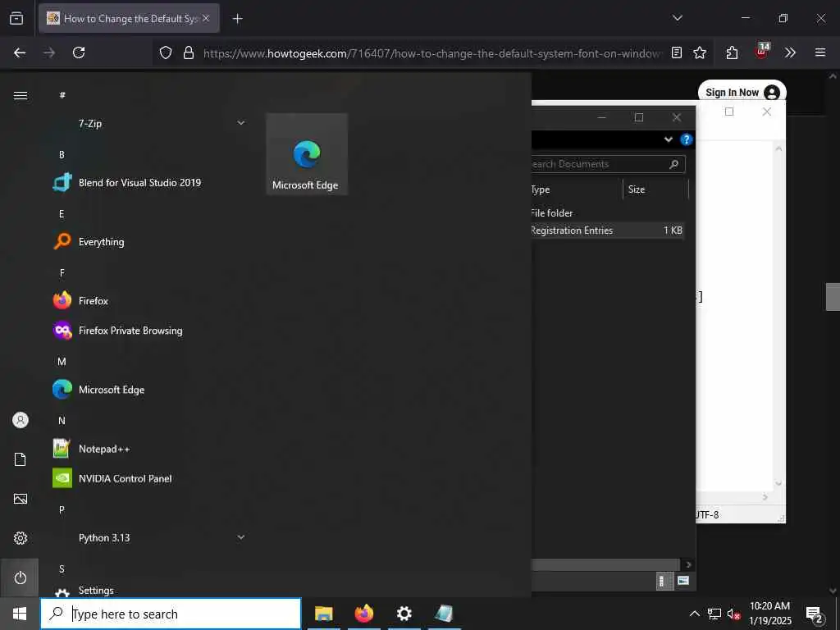Toggle Firefox reader view icon
This screenshot has height=630, width=840.
click(x=677, y=52)
